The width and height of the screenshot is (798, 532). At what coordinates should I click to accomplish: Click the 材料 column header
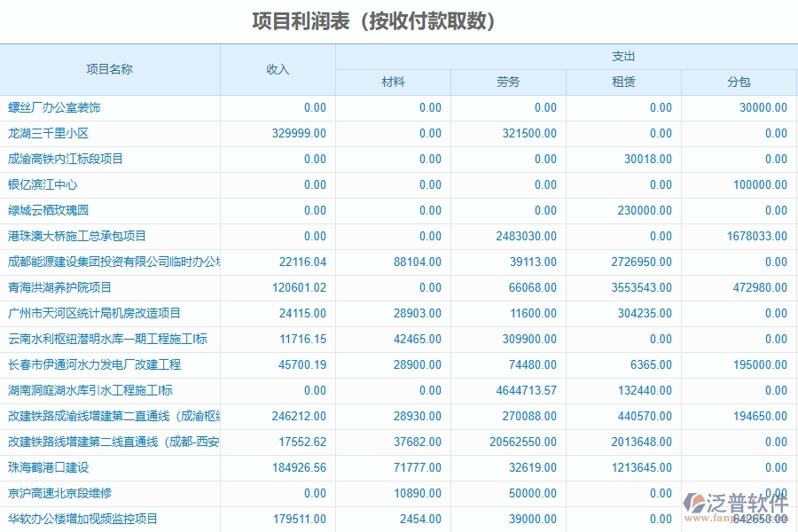(x=393, y=82)
